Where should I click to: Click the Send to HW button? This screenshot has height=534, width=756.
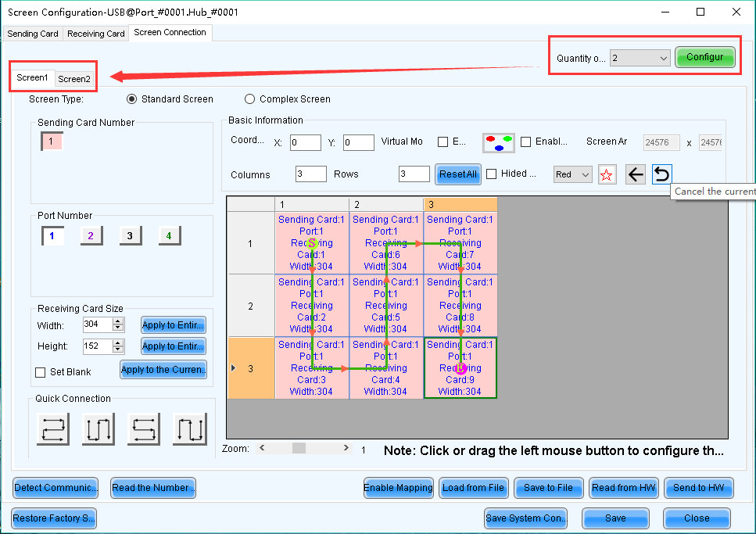tap(699, 488)
